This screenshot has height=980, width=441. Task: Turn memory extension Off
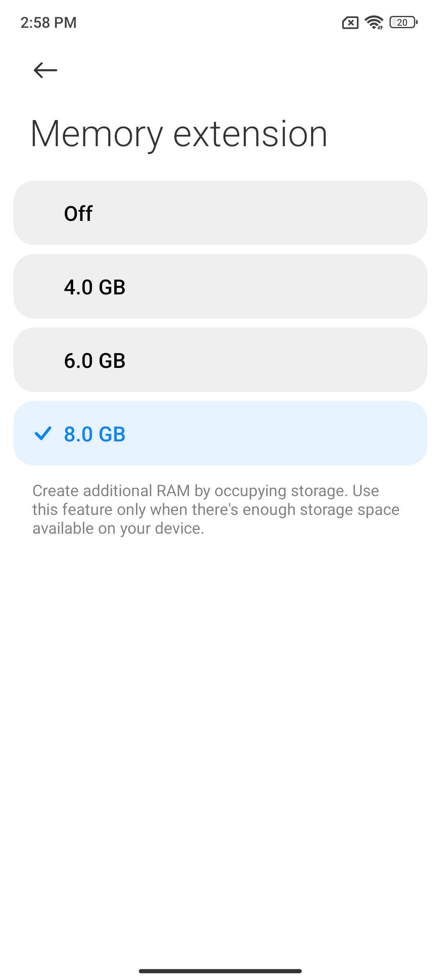[x=220, y=213]
